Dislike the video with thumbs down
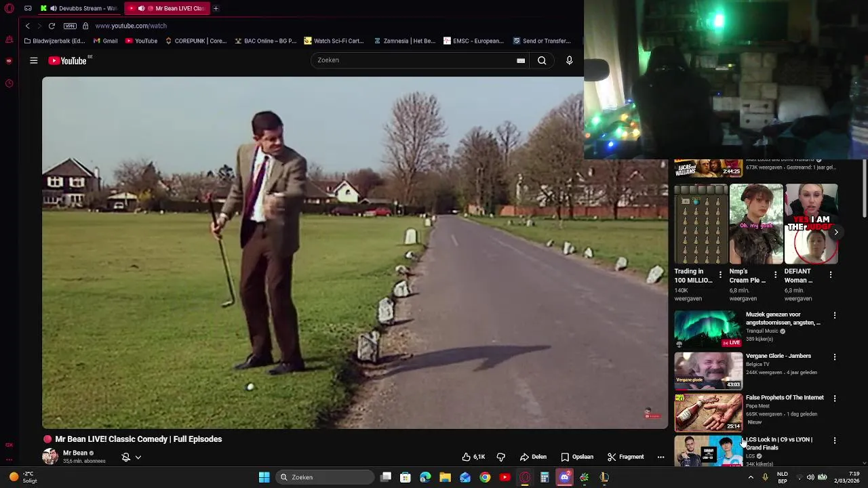Image resolution: width=868 pixels, height=488 pixels. (500, 457)
